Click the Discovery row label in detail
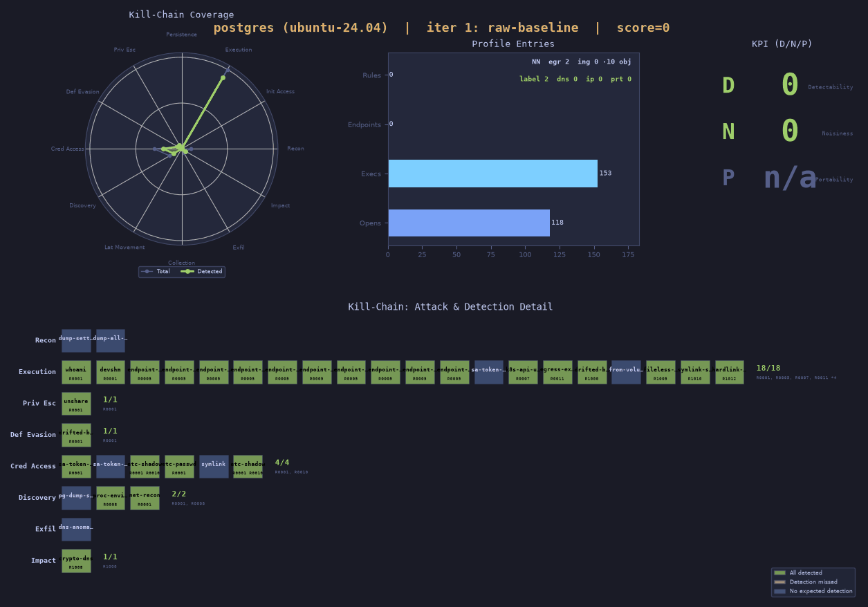The width and height of the screenshot is (868, 607). [37, 498]
